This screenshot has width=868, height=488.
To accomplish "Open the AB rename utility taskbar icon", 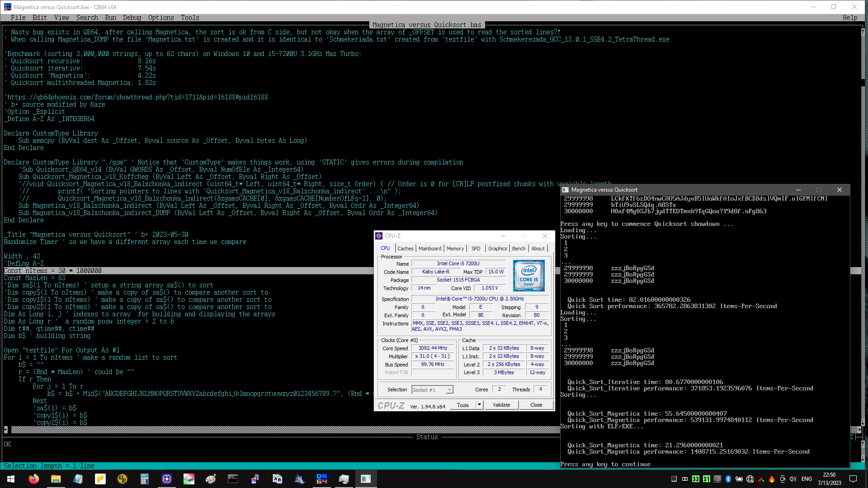I will (x=277, y=479).
